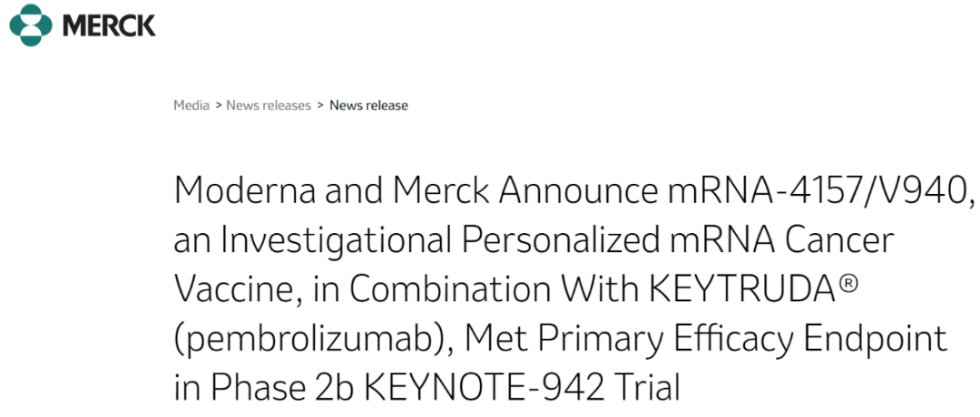Click chevron separator after News releases
The width and height of the screenshot is (980, 417).
tap(320, 105)
